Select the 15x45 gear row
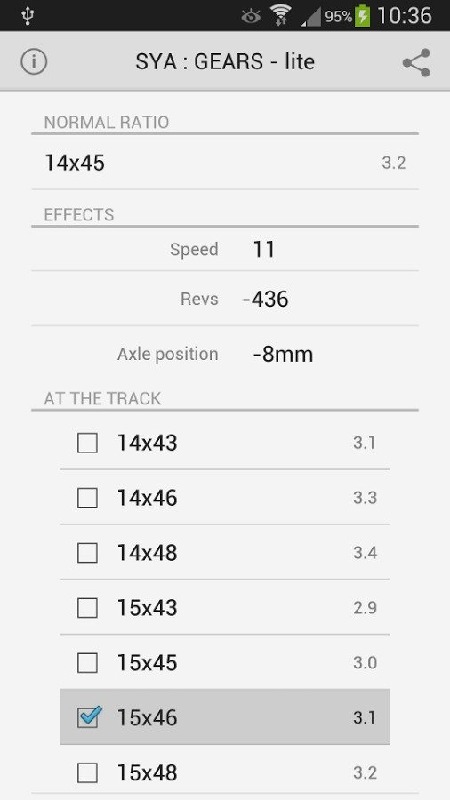 [225, 662]
